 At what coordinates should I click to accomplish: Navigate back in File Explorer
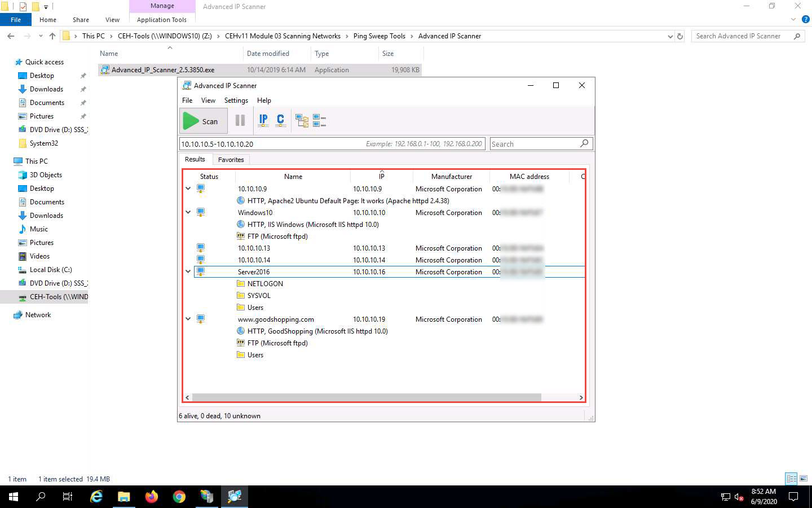point(11,36)
